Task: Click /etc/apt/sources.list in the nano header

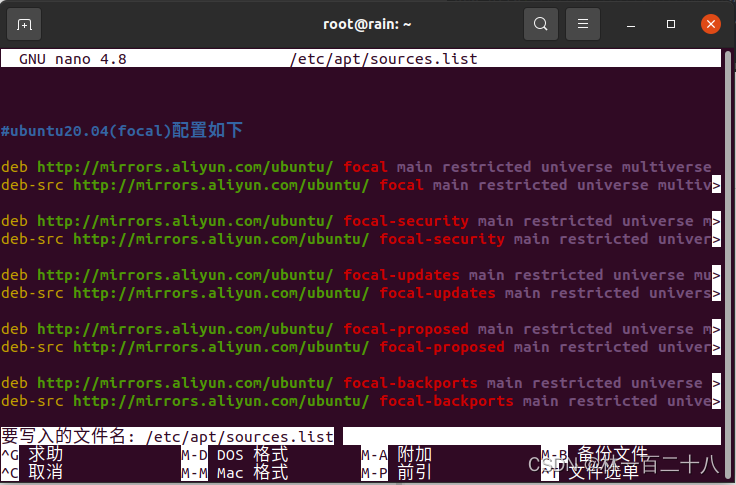Action: pyautogui.click(x=383, y=59)
